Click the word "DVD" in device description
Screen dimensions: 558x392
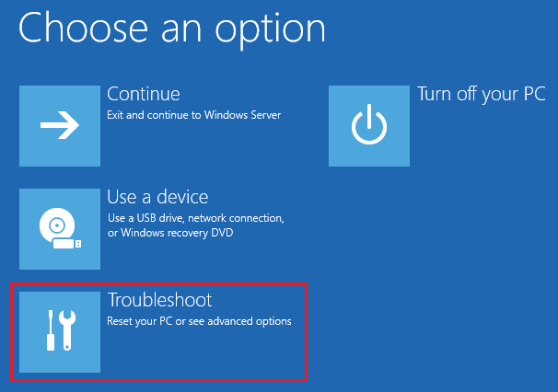tap(222, 233)
